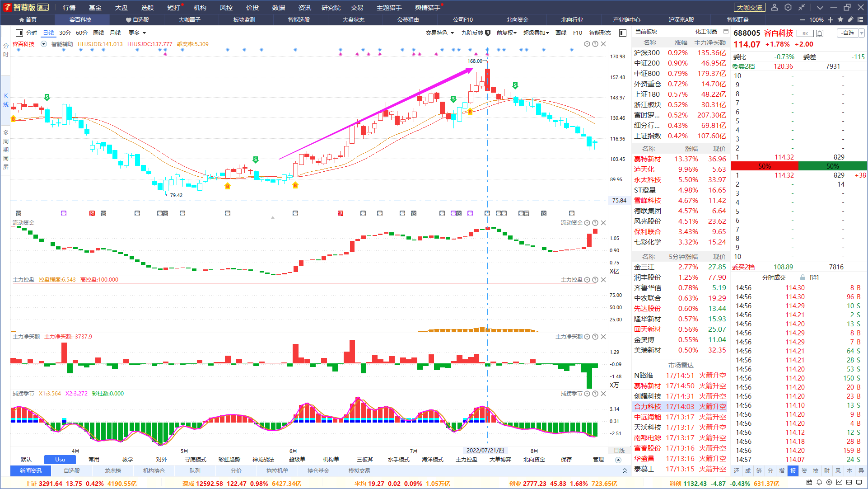Screen dimensions: 868x489
Task: Click the F10 button
Action: (x=578, y=33)
